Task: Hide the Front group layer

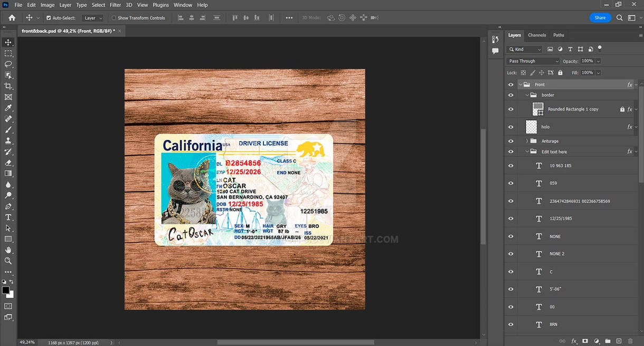Action: point(510,85)
